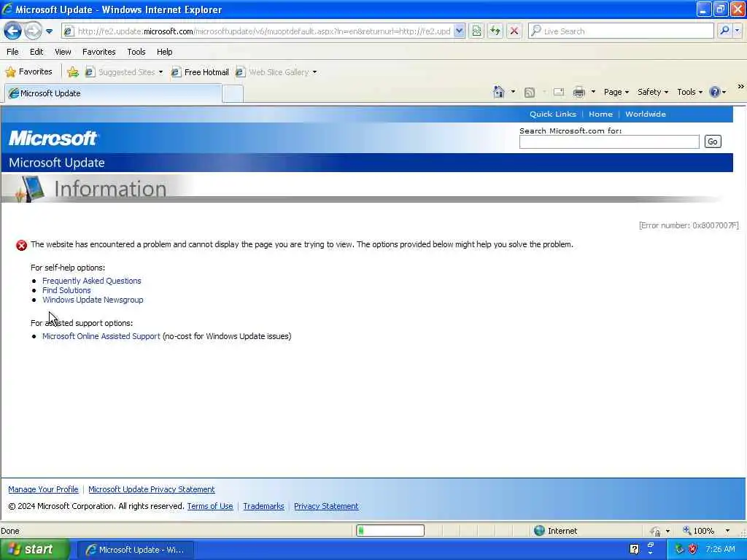Click the taskbar help question icon
The height and width of the screenshot is (560, 747).
[x=634, y=550]
